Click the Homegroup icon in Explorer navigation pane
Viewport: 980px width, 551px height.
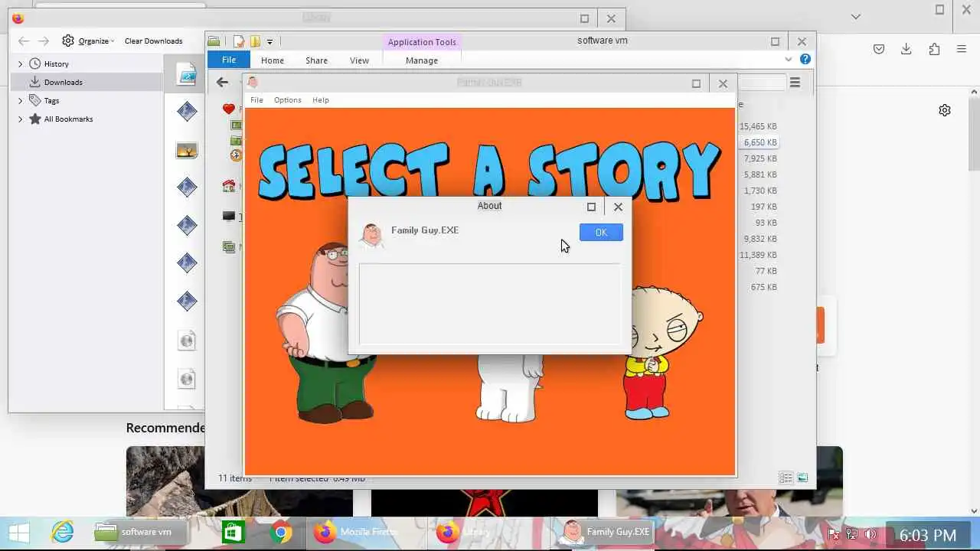228,186
